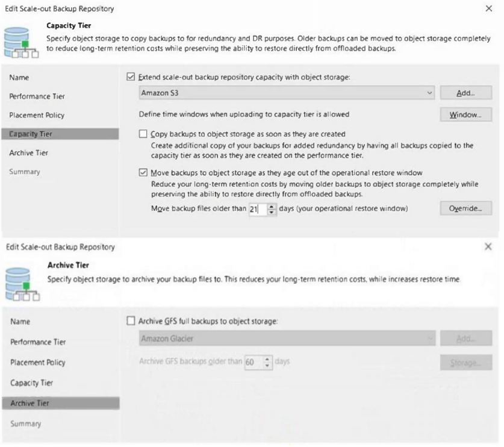The width and height of the screenshot is (504, 447).
Task: Click Add button next to Amazon S3
Action: point(465,93)
